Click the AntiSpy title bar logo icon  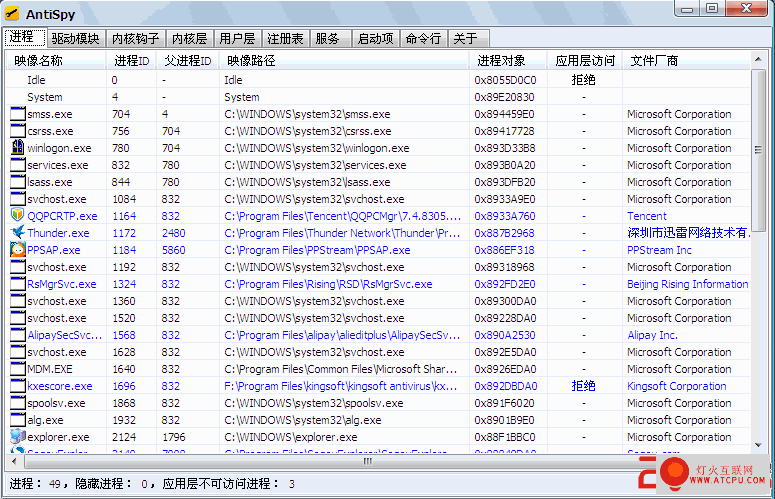click(x=12, y=14)
